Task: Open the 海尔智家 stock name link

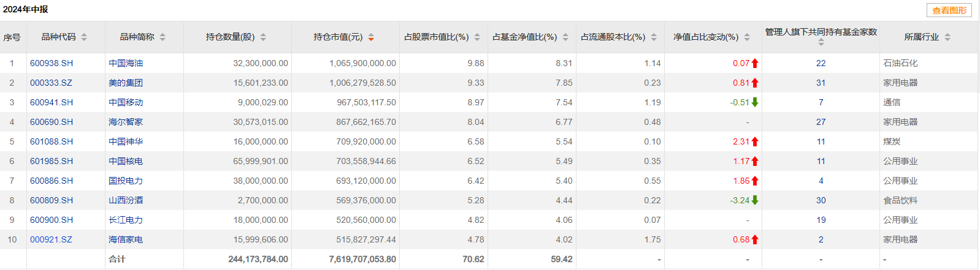Action: (126, 122)
